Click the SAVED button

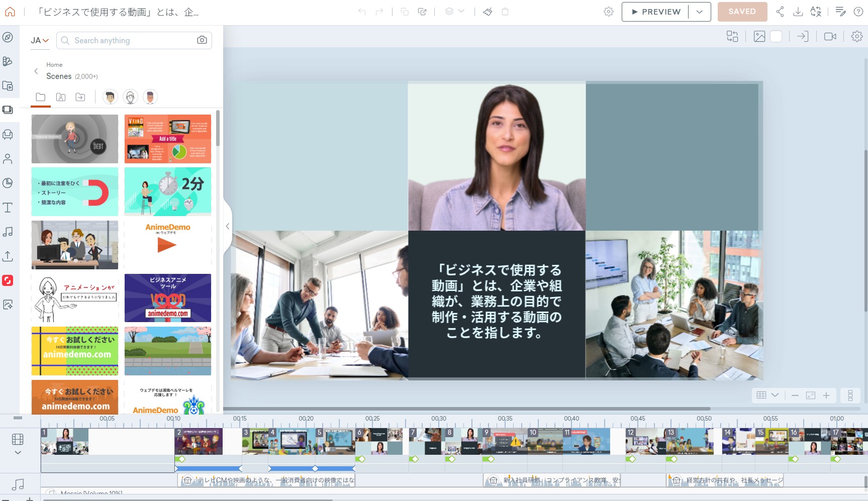(742, 12)
